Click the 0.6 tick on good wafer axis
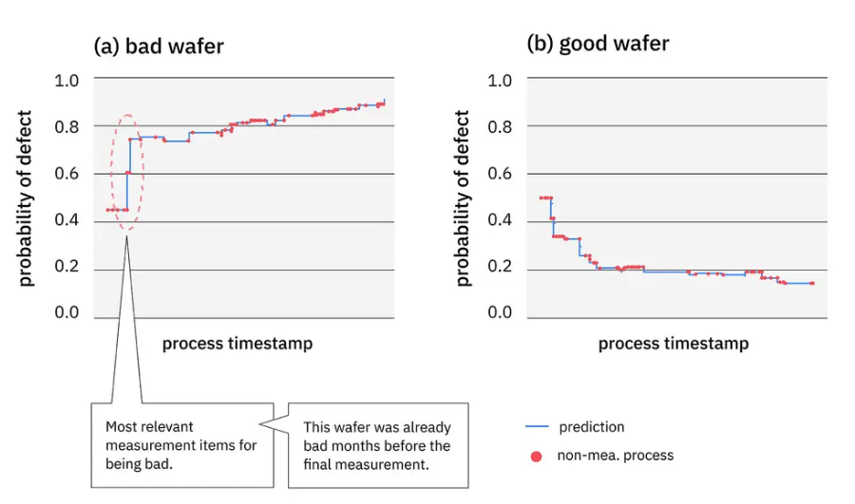This screenshot has width=855, height=504. (501, 175)
